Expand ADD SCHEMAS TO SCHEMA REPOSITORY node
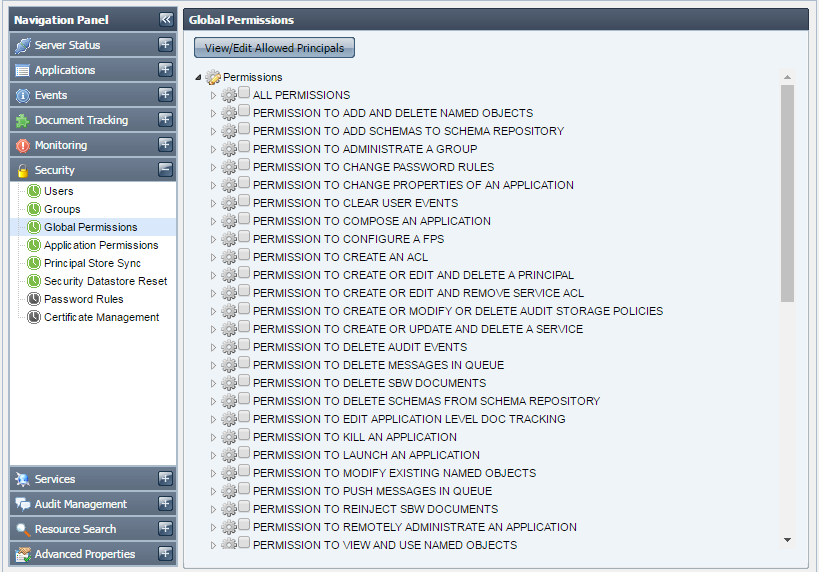The width and height of the screenshot is (819, 572). pyautogui.click(x=213, y=131)
